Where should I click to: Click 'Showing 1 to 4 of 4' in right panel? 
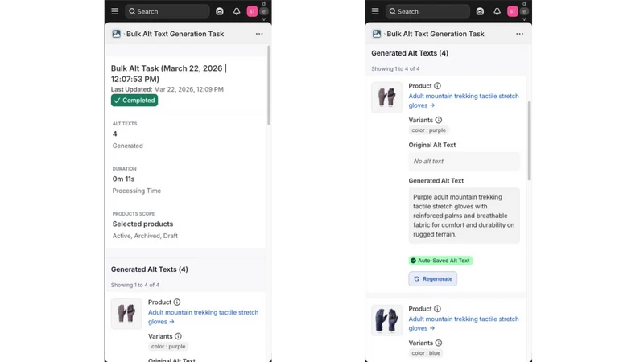(x=395, y=68)
